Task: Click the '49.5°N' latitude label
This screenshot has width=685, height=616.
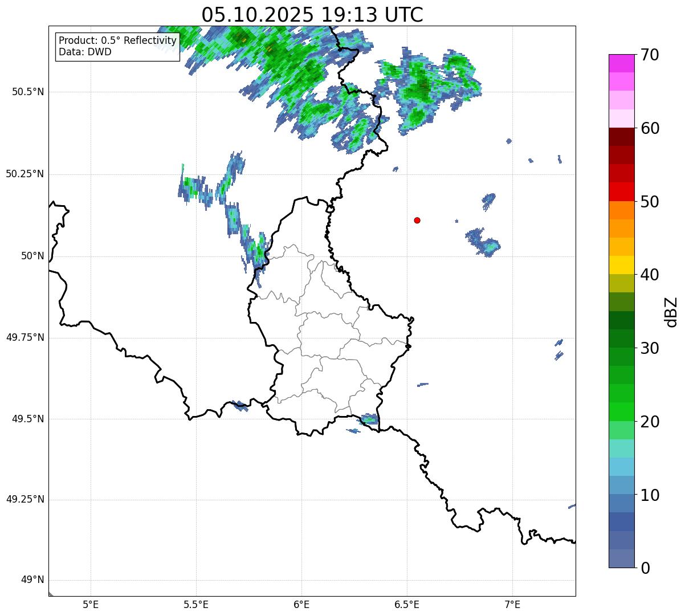Action: click(x=28, y=419)
